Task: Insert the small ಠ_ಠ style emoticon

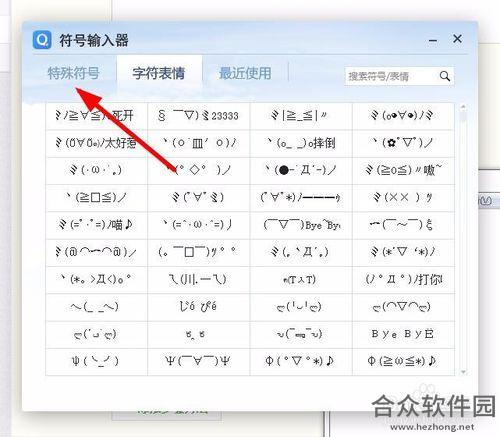Action: (199, 334)
